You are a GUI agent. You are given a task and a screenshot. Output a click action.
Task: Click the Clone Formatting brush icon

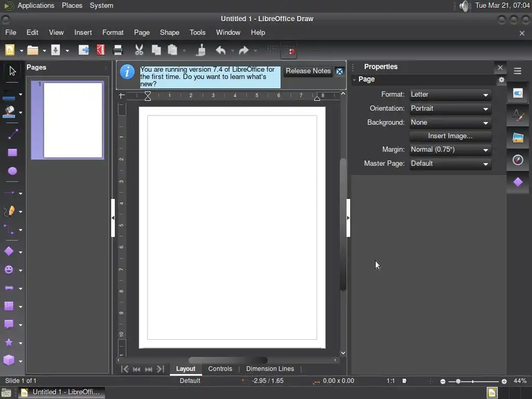coord(201,50)
